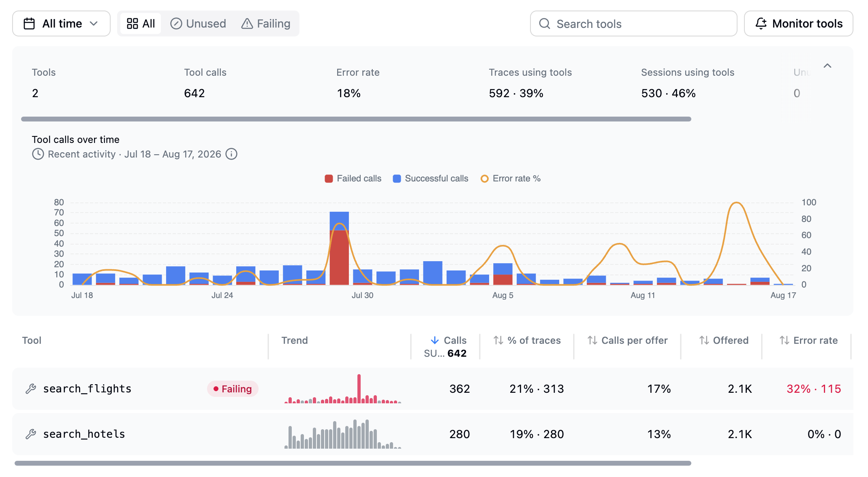868x477 pixels.
Task: Click the 32% · 115 error rate value
Action: coord(814,389)
